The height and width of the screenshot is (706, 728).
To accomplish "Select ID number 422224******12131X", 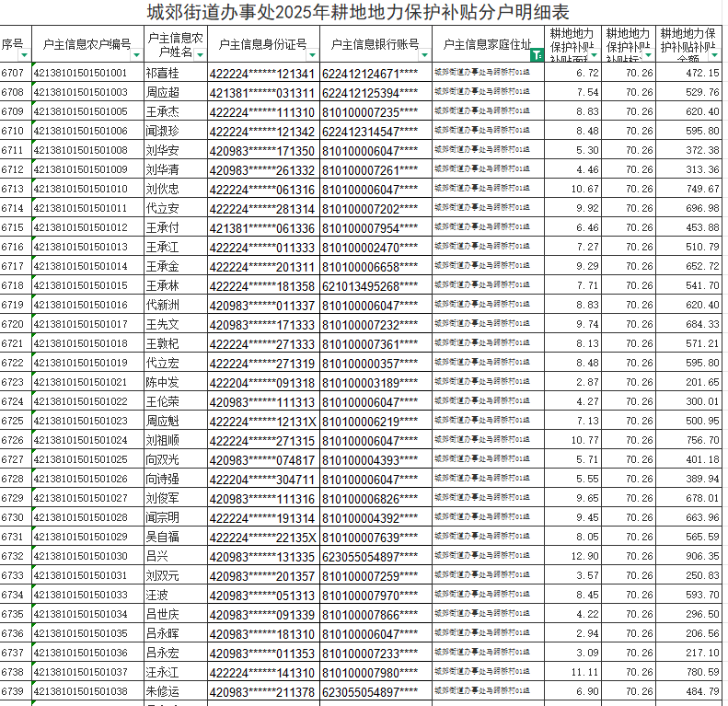I will click(263, 422).
